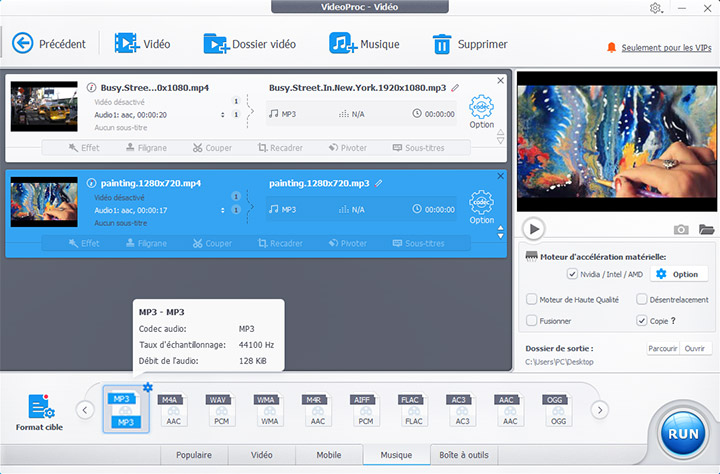Edit the painting.1280x720.mp3 output name pencil
The image size is (720, 474).
[380, 184]
